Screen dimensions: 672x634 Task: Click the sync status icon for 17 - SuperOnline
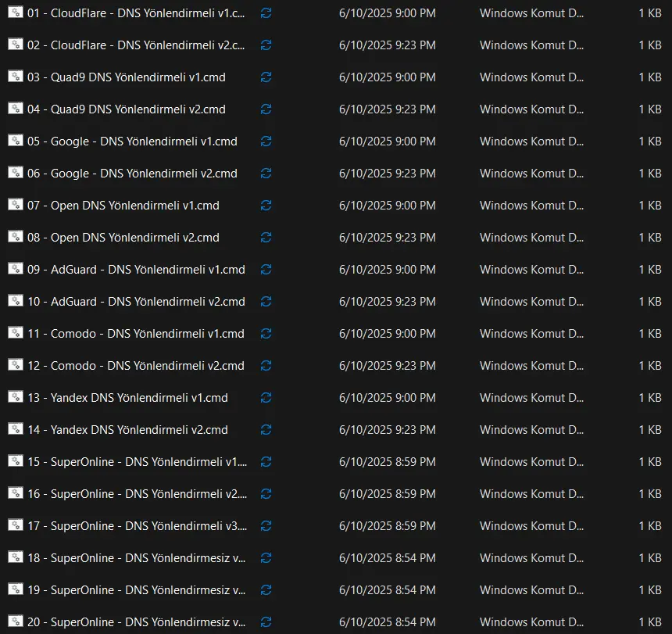(266, 526)
